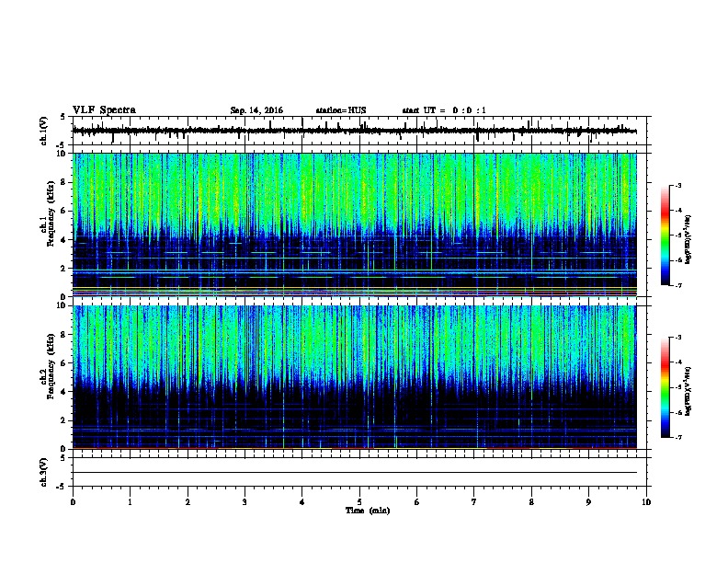Viewport: 728px width, 563px height.
Task: Click the ch.1 "Frequency (kHz)" axis label
Action: click(x=50, y=214)
